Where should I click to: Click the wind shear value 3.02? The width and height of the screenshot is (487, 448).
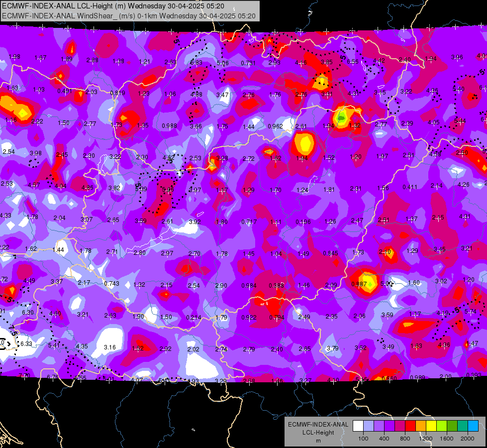[441, 281]
